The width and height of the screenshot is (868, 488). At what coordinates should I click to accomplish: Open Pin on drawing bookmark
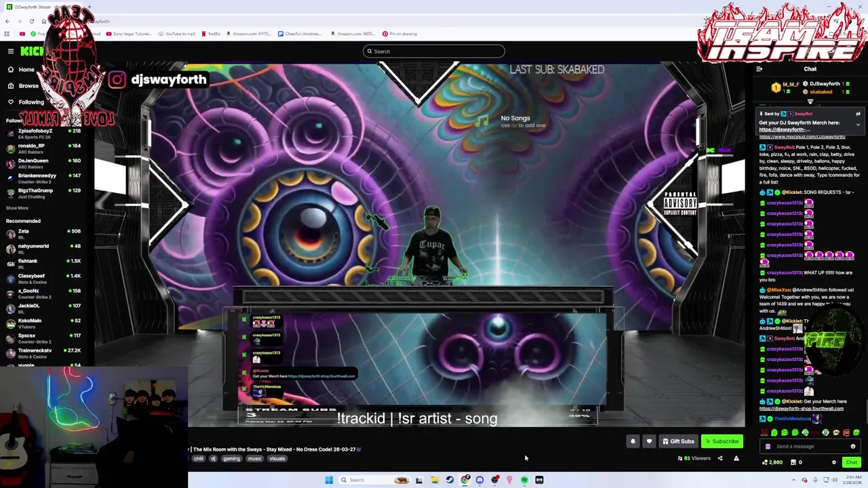click(x=399, y=34)
